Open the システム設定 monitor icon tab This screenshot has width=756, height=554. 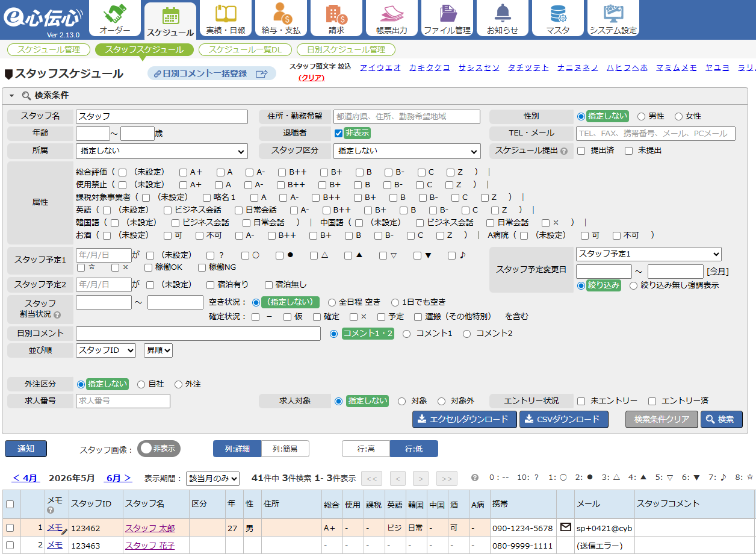pyautogui.click(x=613, y=19)
